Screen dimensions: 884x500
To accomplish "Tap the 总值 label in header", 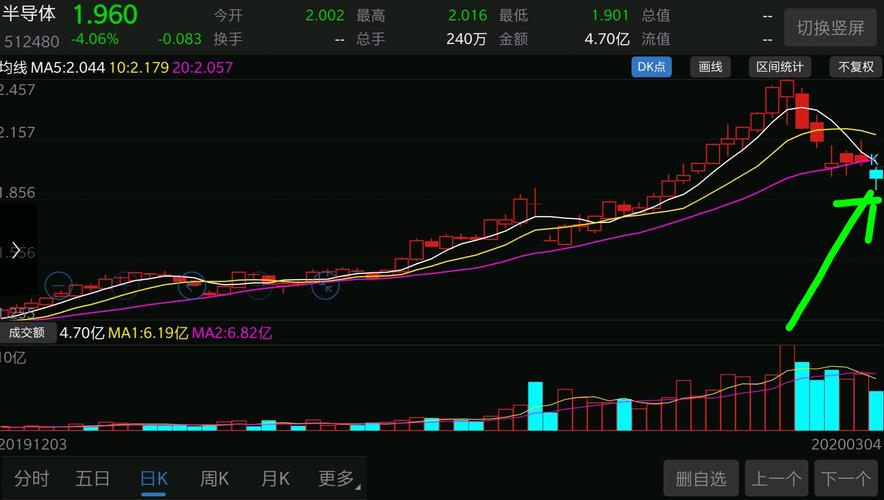I will 656,15.
